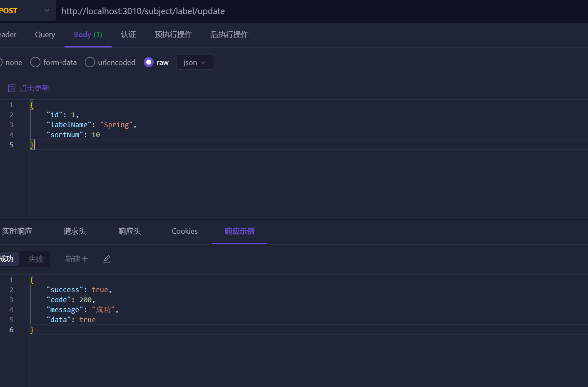Open the json format dropdown
Viewport: 588px width, 387px height.
195,62
